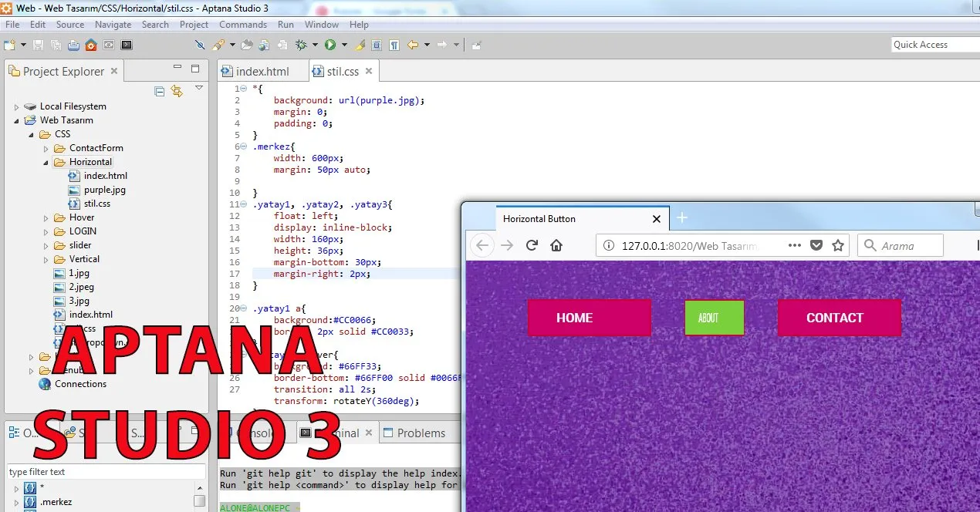The image size is (980, 512).
Task: Toggle Link with Editor in Project Explorer
Action: click(x=177, y=91)
